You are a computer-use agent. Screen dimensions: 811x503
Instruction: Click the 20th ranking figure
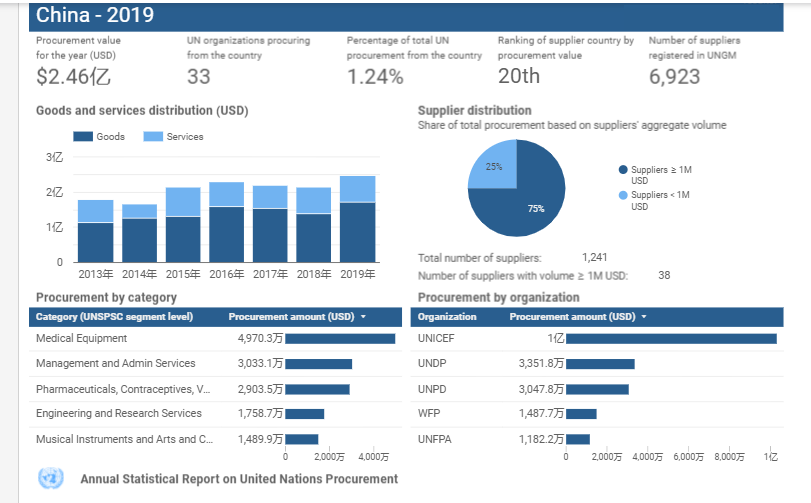pos(519,76)
